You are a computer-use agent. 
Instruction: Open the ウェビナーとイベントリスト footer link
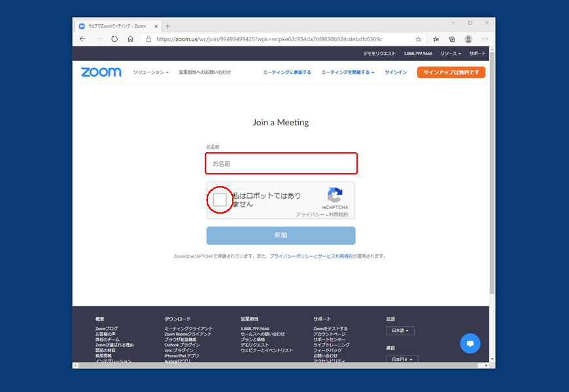pyautogui.click(x=267, y=350)
